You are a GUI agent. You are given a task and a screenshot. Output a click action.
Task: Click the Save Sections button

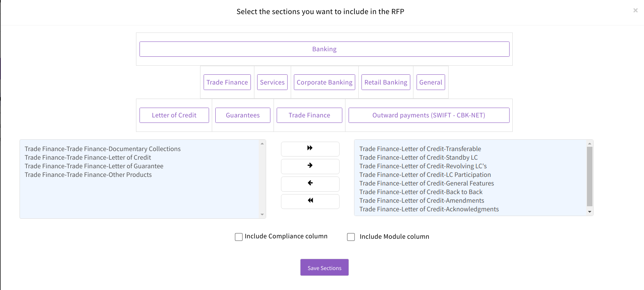point(324,268)
